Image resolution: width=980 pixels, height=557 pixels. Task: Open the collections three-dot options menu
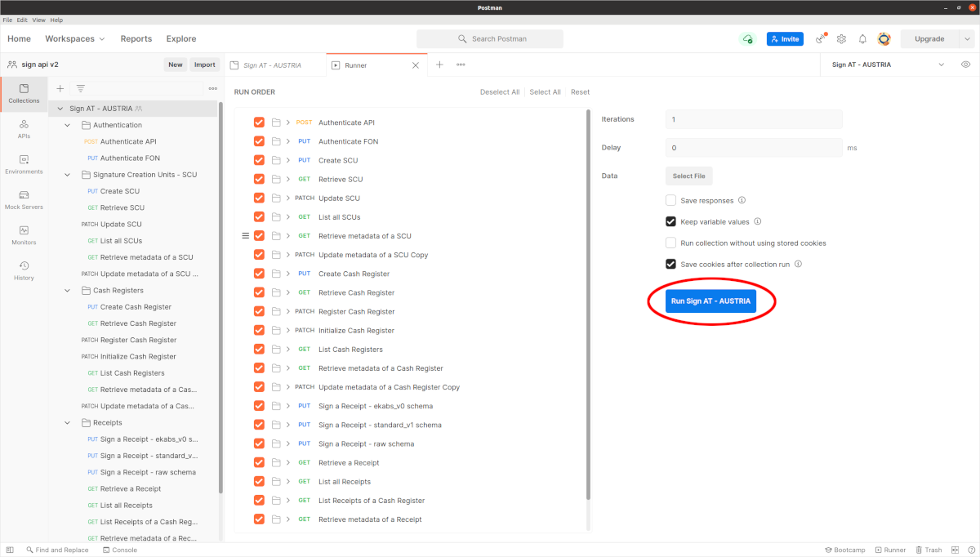213,88
